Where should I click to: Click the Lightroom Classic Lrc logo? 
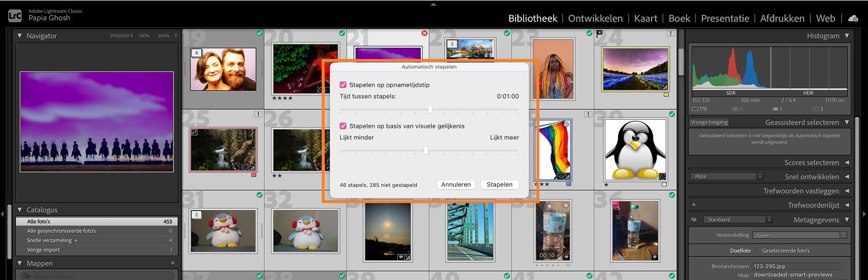tap(15, 15)
